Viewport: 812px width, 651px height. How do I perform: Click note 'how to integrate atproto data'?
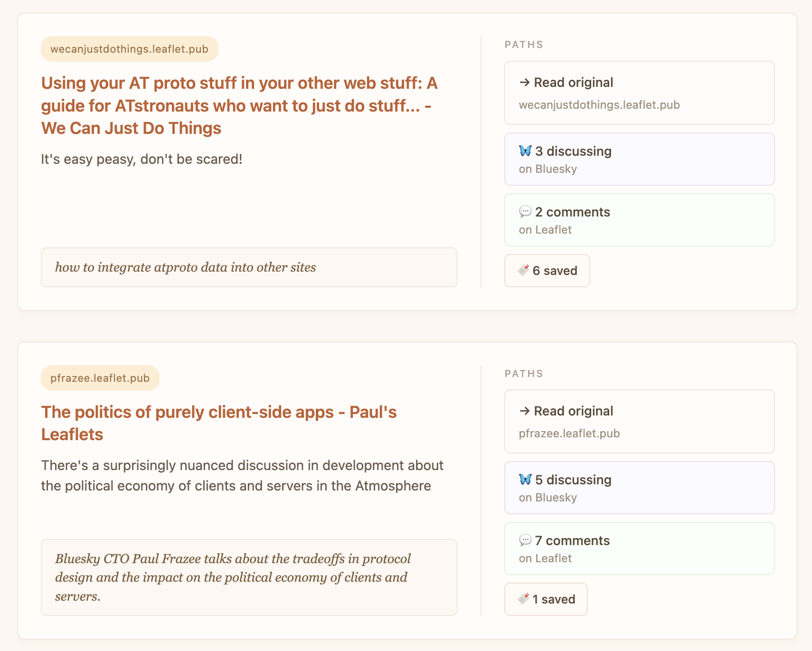[249, 267]
